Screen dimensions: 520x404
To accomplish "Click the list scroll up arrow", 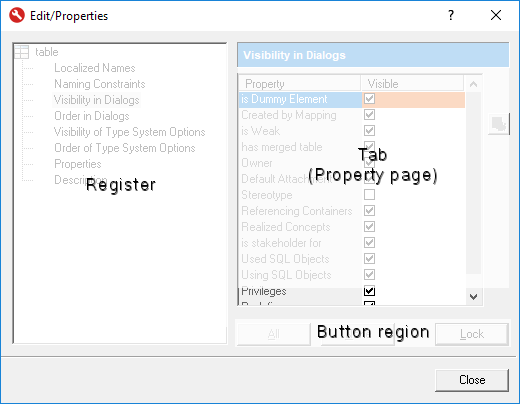I will pyautogui.click(x=473, y=84).
